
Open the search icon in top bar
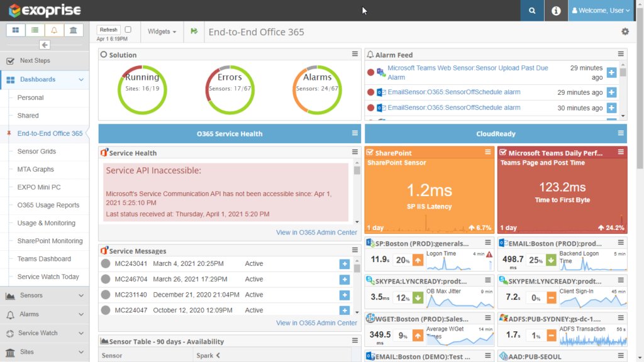click(x=532, y=11)
